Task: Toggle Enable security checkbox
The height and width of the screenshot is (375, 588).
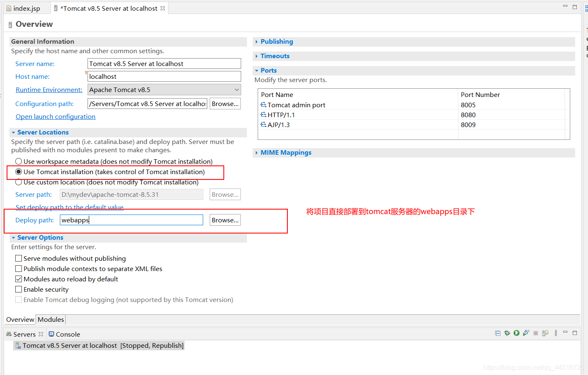Action: tap(19, 289)
